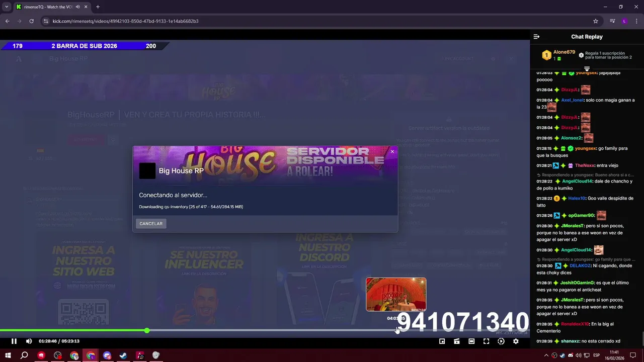Click opGamer90 username in chat

point(581,215)
